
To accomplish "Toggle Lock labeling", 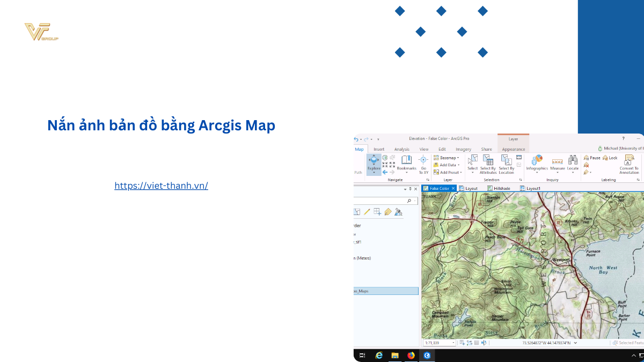I will [610, 158].
